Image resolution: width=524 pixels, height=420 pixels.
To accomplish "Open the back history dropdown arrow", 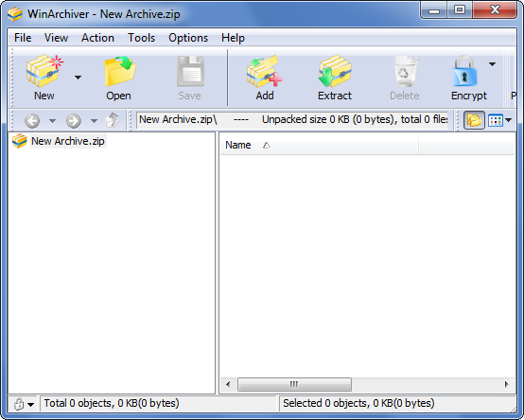I will [x=52, y=121].
